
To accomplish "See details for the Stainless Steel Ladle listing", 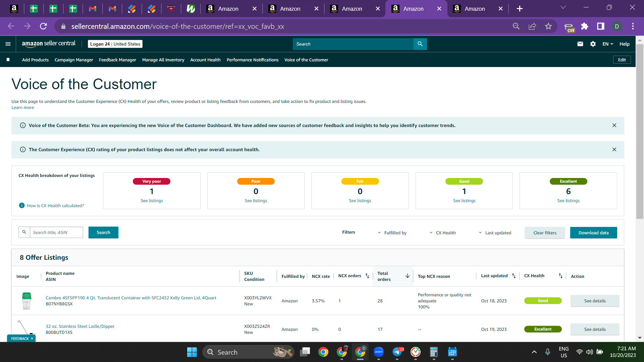I will [x=595, y=329].
